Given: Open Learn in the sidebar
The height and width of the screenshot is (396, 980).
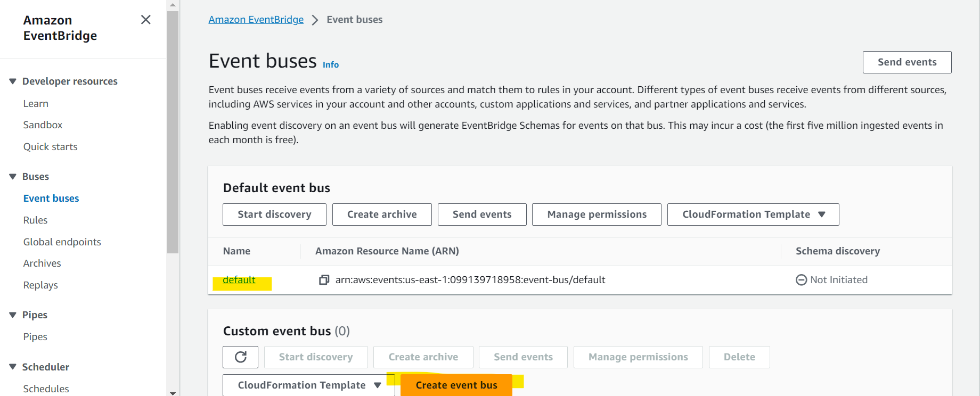Looking at the screenshot, I should 36,104.
